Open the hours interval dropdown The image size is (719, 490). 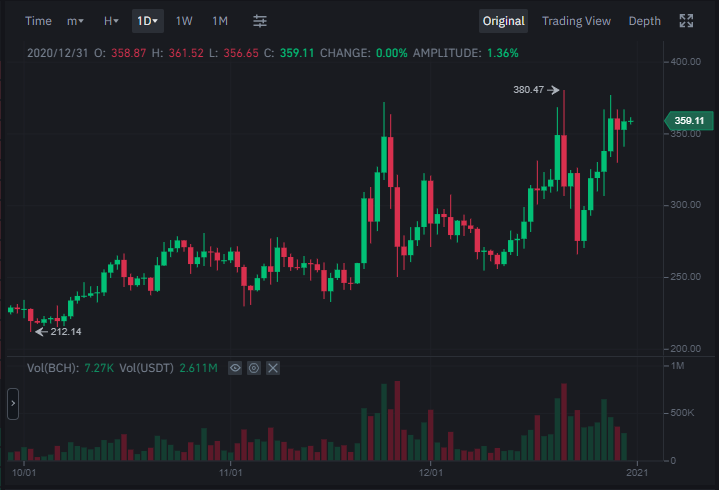click(x=111, y=21)
